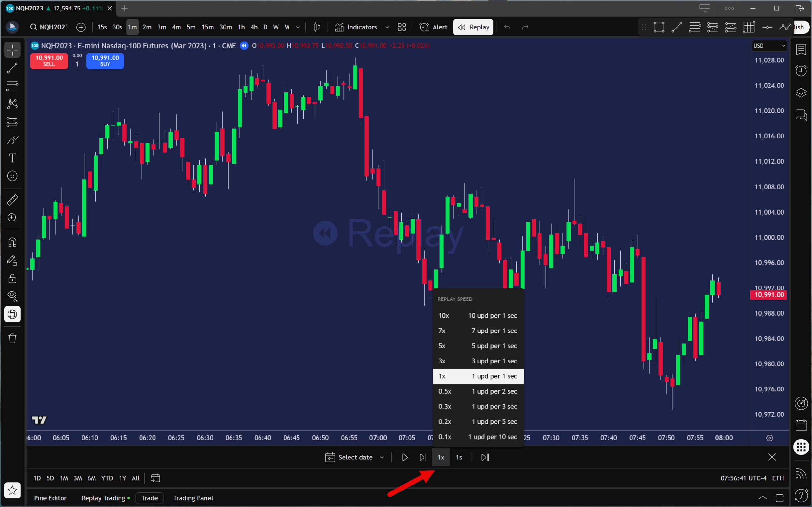The image size is (812, 507).
Task: Open the layout grid selector icon
Action: point(402,27)
